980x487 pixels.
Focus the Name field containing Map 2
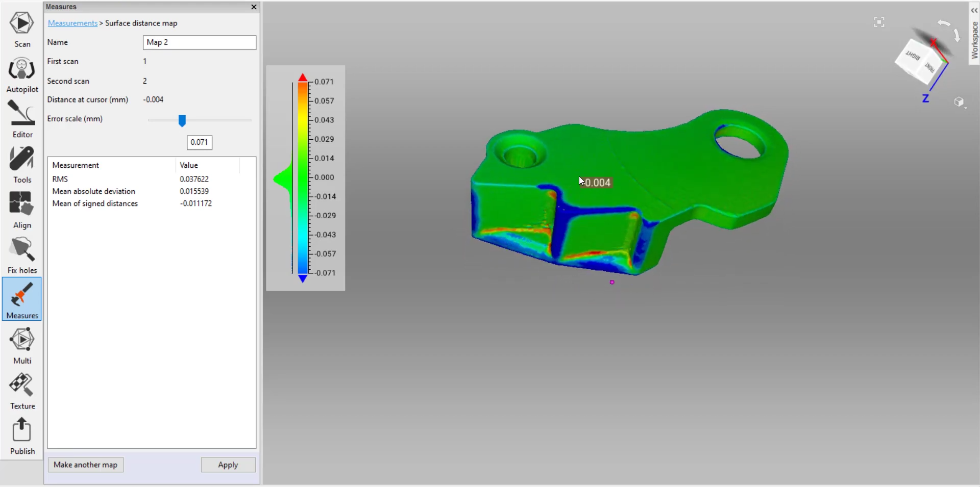(x=199, y=42)
